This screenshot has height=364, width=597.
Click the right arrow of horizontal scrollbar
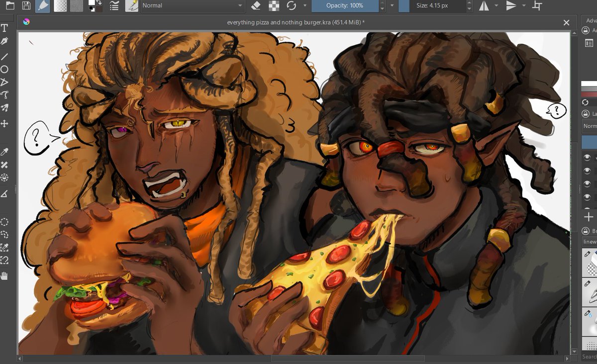coord(567,358)
